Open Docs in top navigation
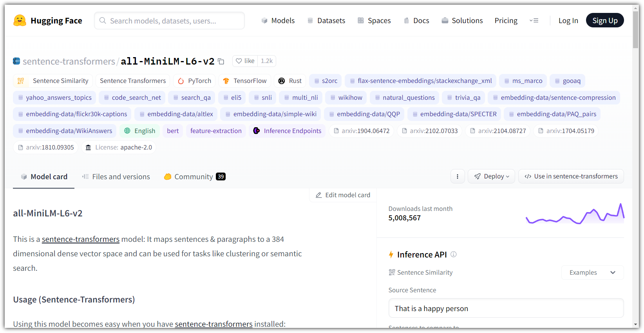This screenshot has height=333, width=644. tap(416, 20)
